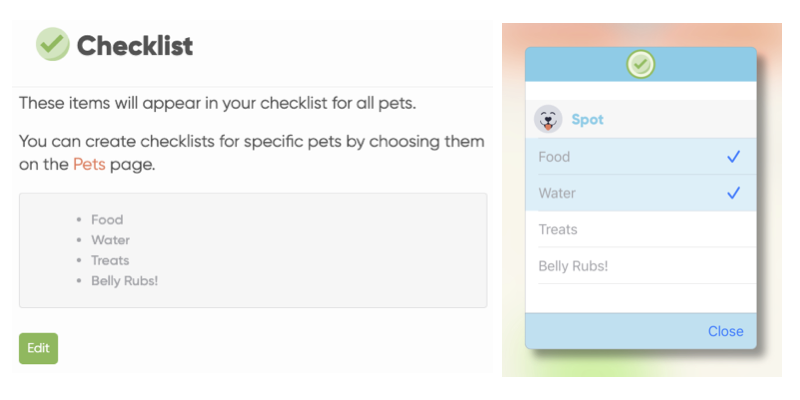Click the green checkmark icon beside Checklist heading
Image resolution: width=800 pixels, height=400 pixels.
tap(52, 44)
